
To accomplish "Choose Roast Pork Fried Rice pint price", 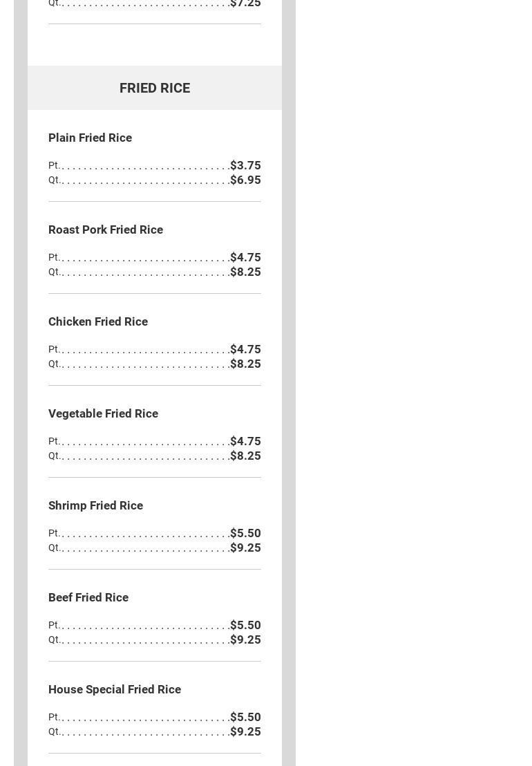I will pyautogui.click(x=245, y=257).
